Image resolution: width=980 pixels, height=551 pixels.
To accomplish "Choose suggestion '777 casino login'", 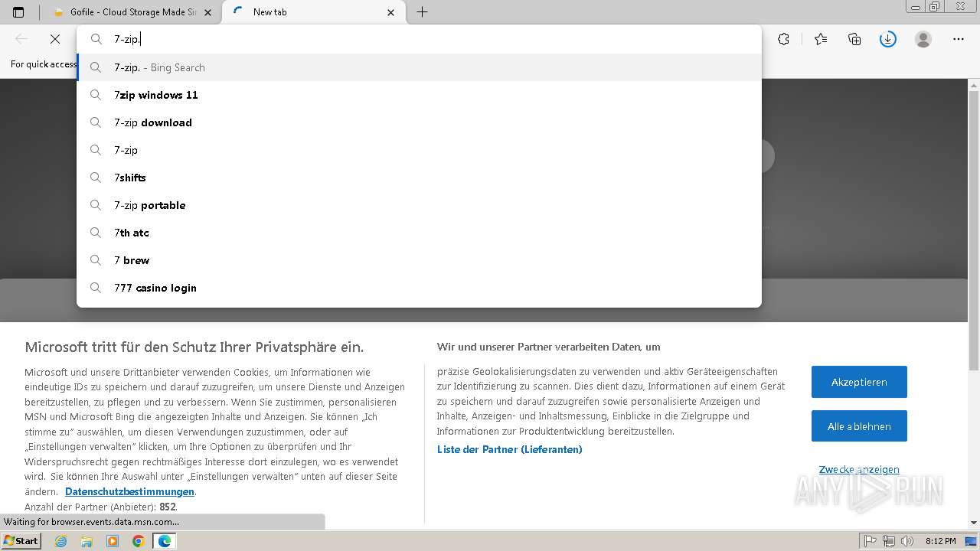I will (x=420, y=288).
